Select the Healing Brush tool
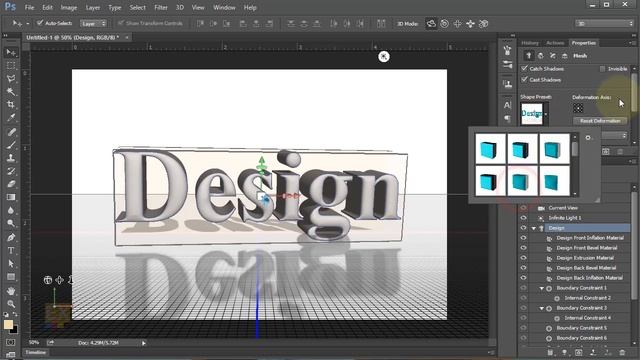This screenshot has height=360, width=640. pyautogui.click(x=11, y=131)
